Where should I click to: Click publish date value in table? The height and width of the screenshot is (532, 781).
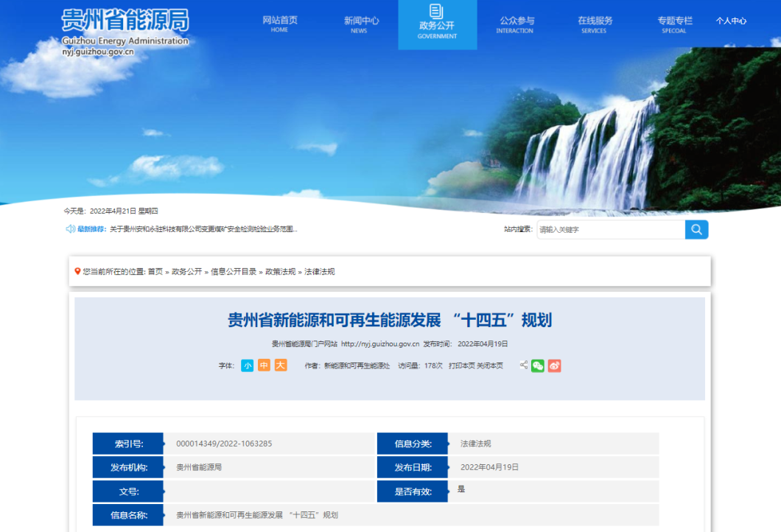tap(489, 467)
